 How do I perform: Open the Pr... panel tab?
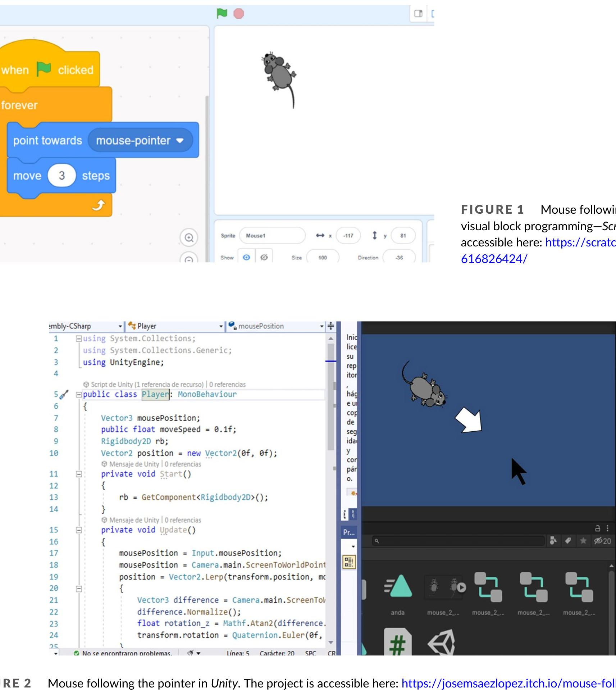point(348,532)
